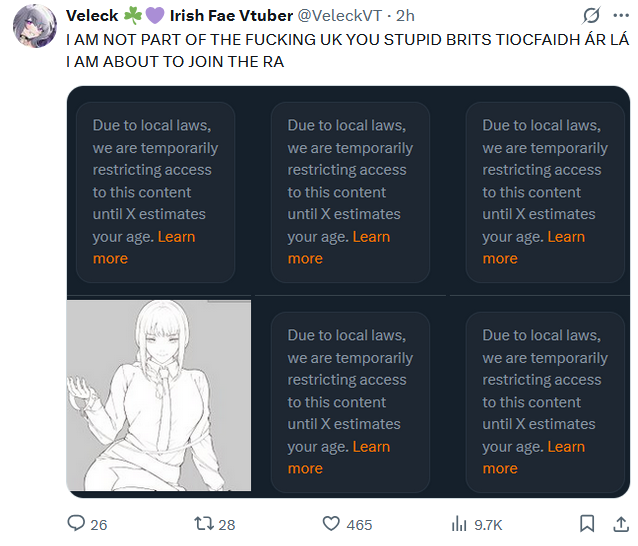Click the reply speech bubble icon
The image size is (638, 546).
pos(76,524)
